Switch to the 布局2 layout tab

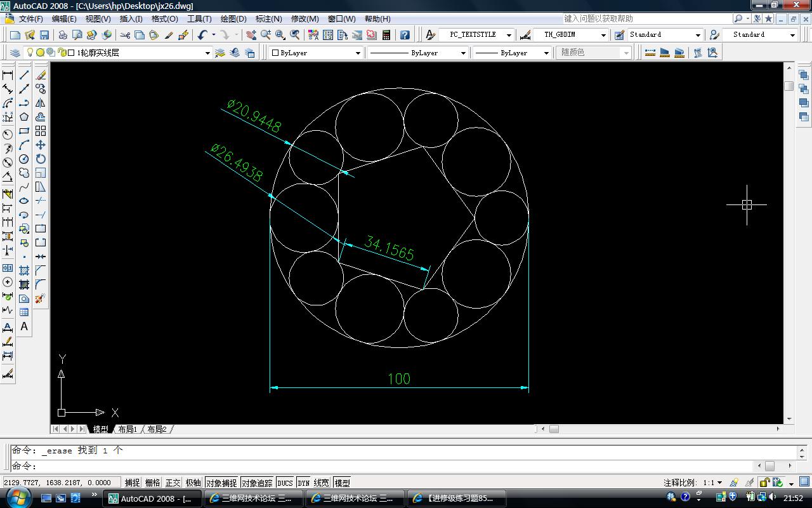coord(157,429)
